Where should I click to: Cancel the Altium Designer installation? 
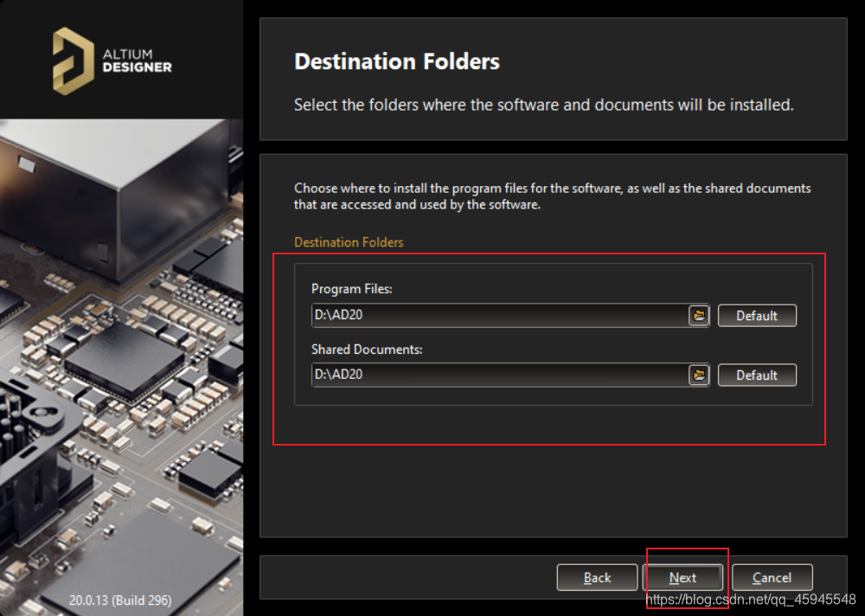[772, 578]
